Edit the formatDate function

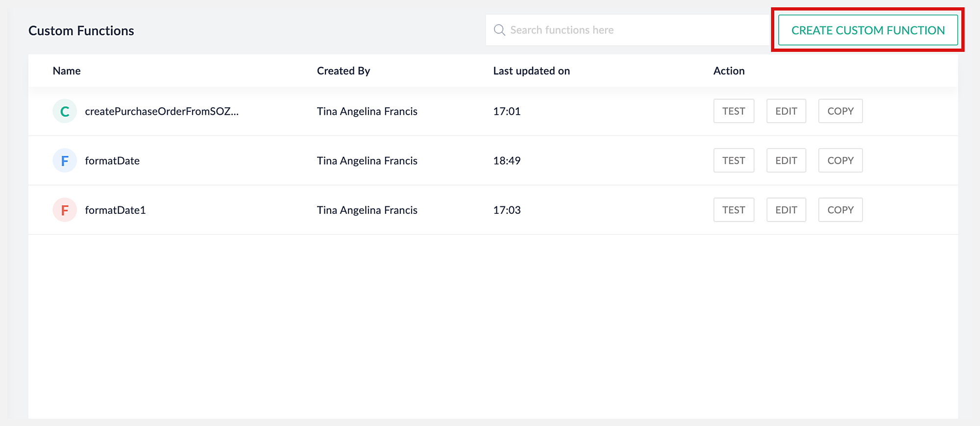(786, 161)
